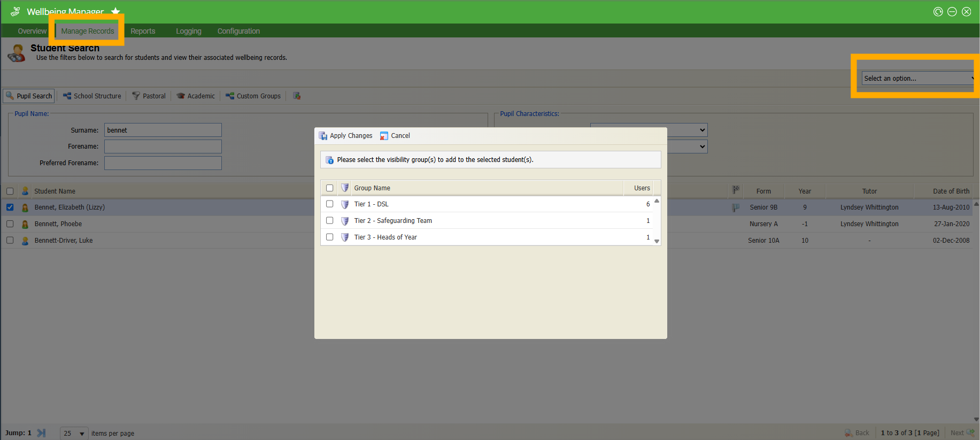The height and width of the screenshot is (440, 980).
Task: Tick the Tier 2 - Safeguarding Team checkbox
Action: point(330,221)
